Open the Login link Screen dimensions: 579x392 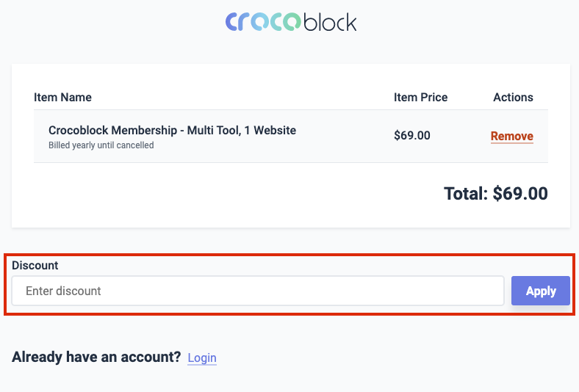pyautogui.click(x=202, y=357)
